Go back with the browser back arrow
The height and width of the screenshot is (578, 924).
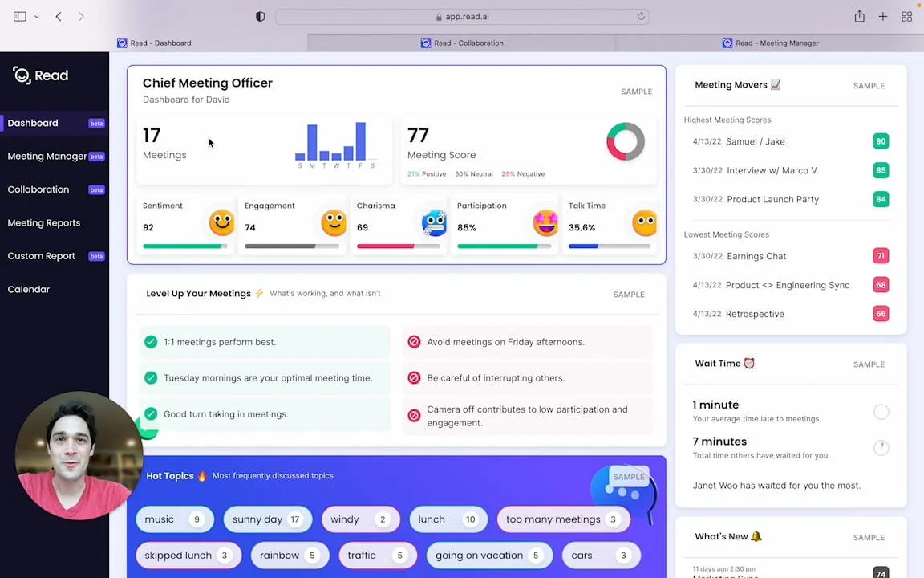coord(59,16)
